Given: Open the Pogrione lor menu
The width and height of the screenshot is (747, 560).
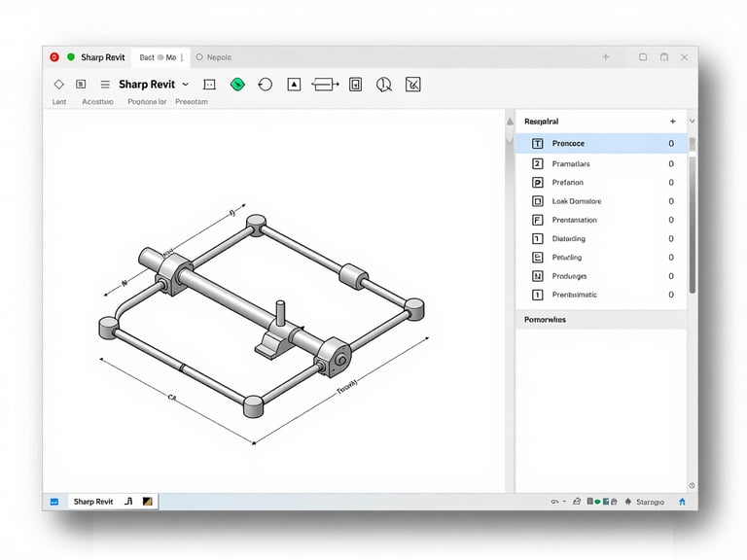Looking at the screenshot, I should click(x=147, y=102).
